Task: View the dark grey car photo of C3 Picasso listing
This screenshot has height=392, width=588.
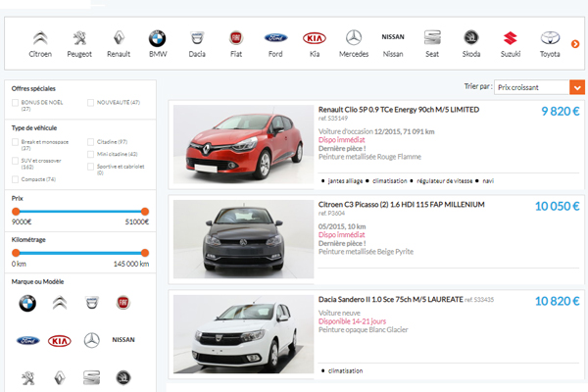Action: (x=243, y=239)
